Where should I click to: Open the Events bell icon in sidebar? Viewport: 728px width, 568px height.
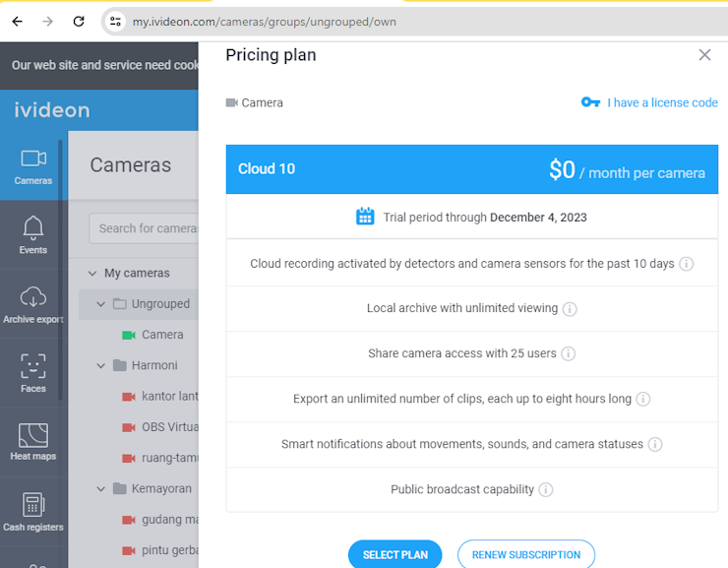pos(33,234)
